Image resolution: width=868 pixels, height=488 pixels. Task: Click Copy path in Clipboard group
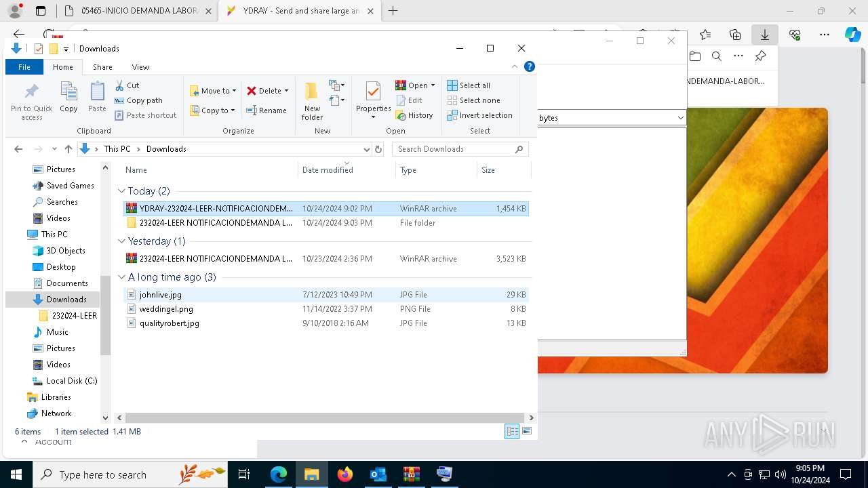pyautogui.click(x=139, y=100)
